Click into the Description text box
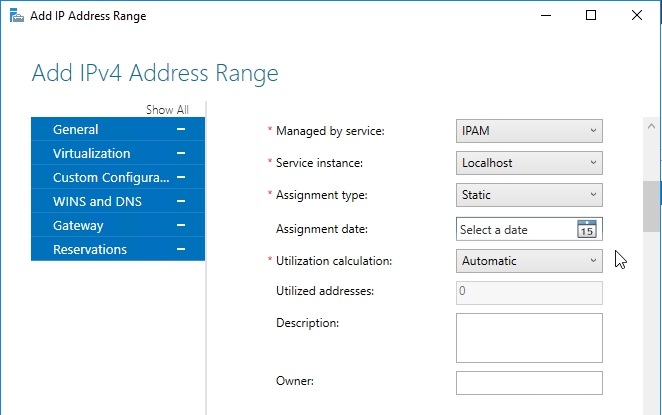The height and width of the screenshot is (415, 662). tap(529, 337)
